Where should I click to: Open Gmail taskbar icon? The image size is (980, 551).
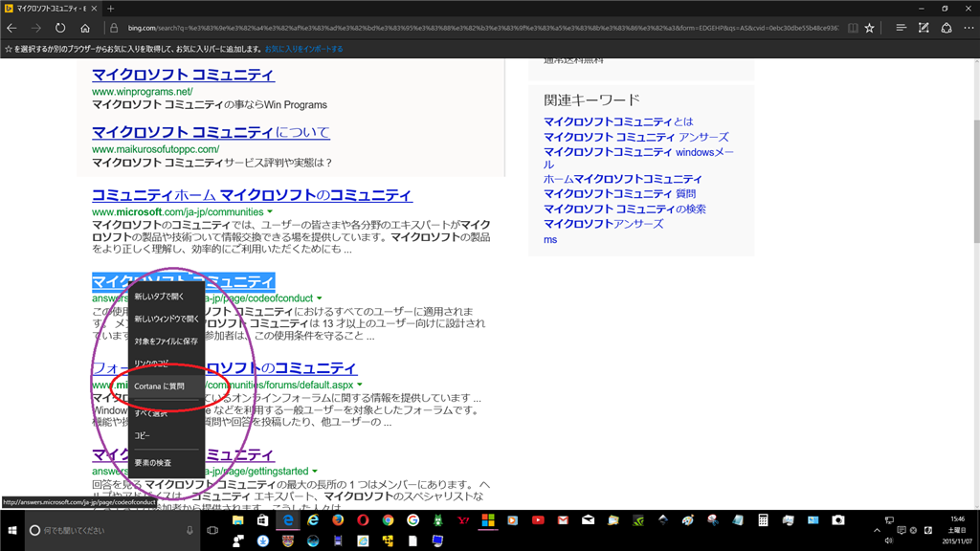coord(563,520)
